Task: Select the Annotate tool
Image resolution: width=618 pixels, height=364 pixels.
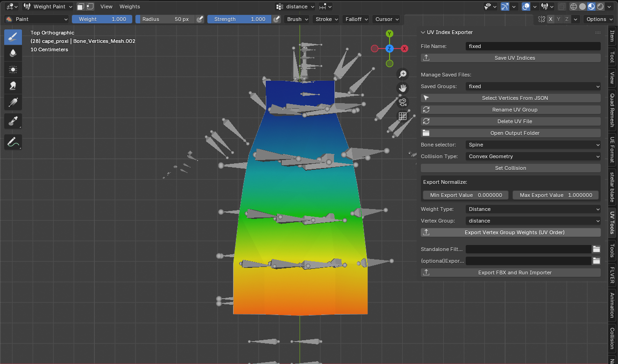Action: [13, 142]
